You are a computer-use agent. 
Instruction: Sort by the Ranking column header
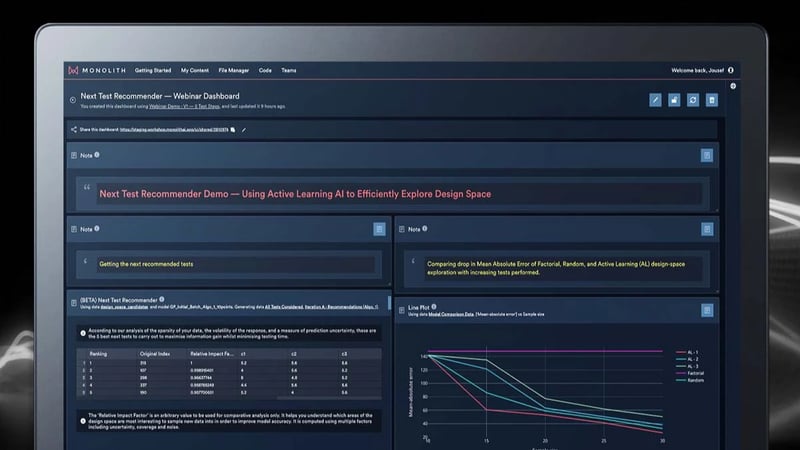pyautogui.click(x=98, y=354)
